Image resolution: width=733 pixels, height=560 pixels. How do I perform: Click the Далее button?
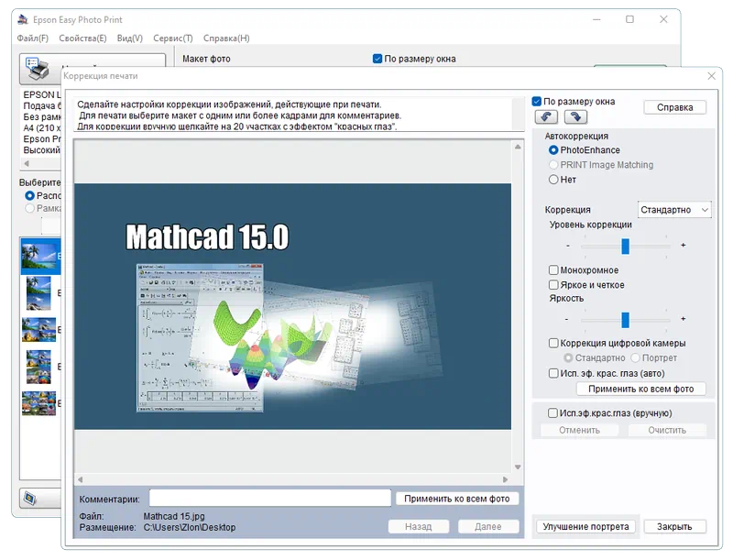(x=488, y=526)
